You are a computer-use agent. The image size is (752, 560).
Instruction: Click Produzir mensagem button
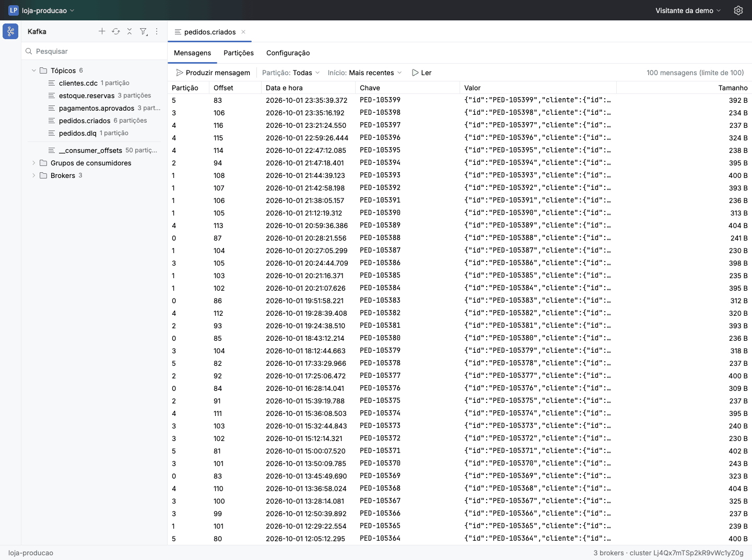point(213,73)
